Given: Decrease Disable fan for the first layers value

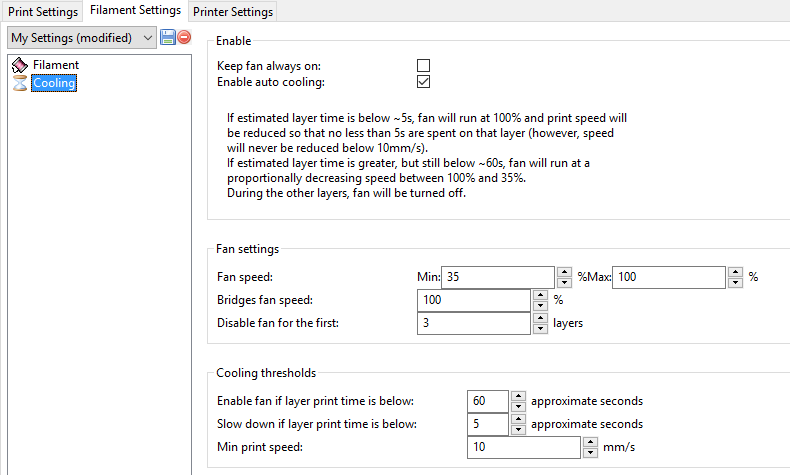Looking at the screenshot, I should point(540,329).
